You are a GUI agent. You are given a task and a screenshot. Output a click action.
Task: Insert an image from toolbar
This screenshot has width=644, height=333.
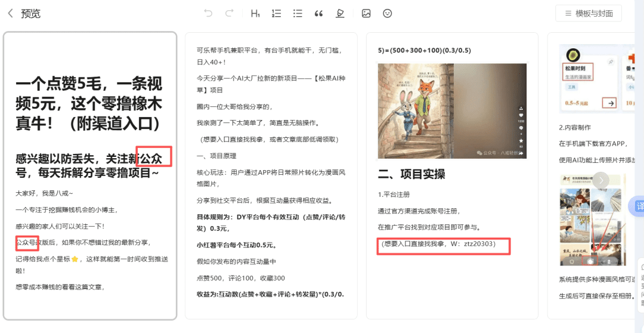pyautogui.click(x=366, y=13)
